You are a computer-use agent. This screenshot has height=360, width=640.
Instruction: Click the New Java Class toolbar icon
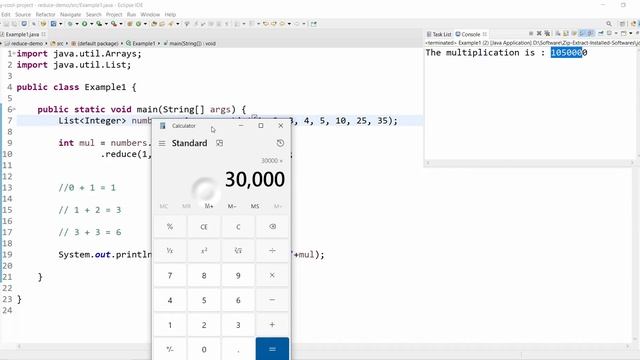(x=138, y=24)
